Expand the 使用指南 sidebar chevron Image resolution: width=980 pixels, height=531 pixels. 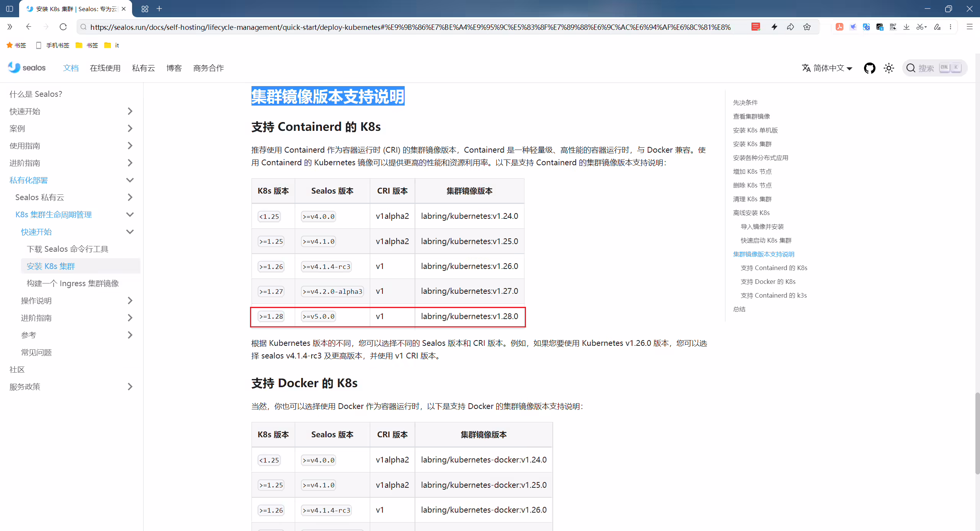130,146
